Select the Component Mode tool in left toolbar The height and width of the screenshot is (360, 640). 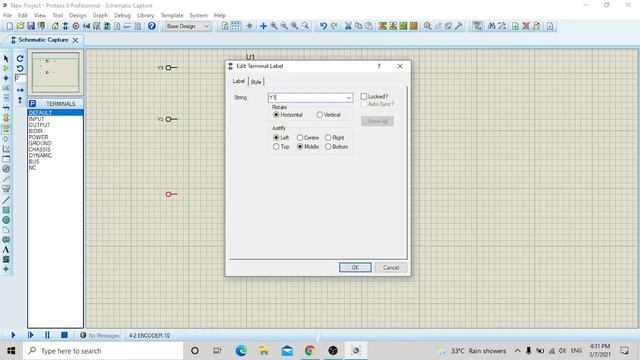click(6, 69)
